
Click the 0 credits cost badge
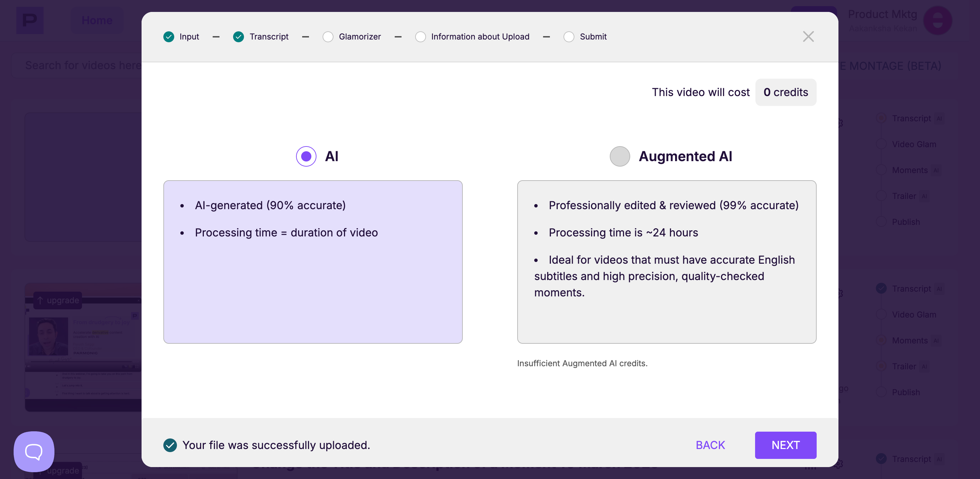785,92
